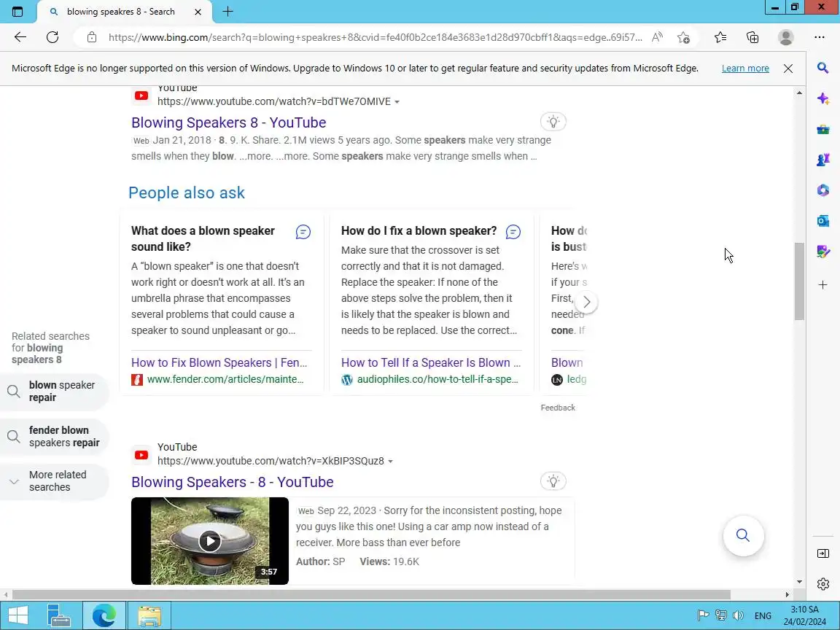The image size is (840, 630).
Task: Open sidebar Games chess icon
Action: point(823,160)
